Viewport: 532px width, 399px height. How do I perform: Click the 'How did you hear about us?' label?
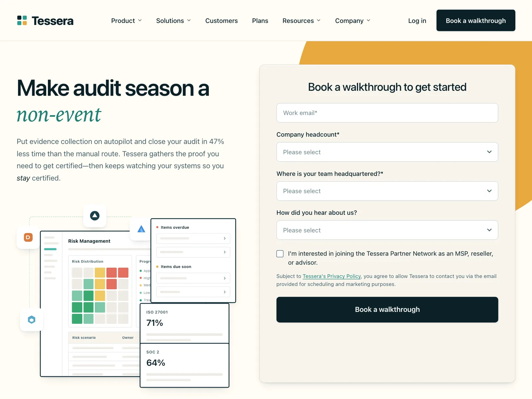click(x=317, y=213)
